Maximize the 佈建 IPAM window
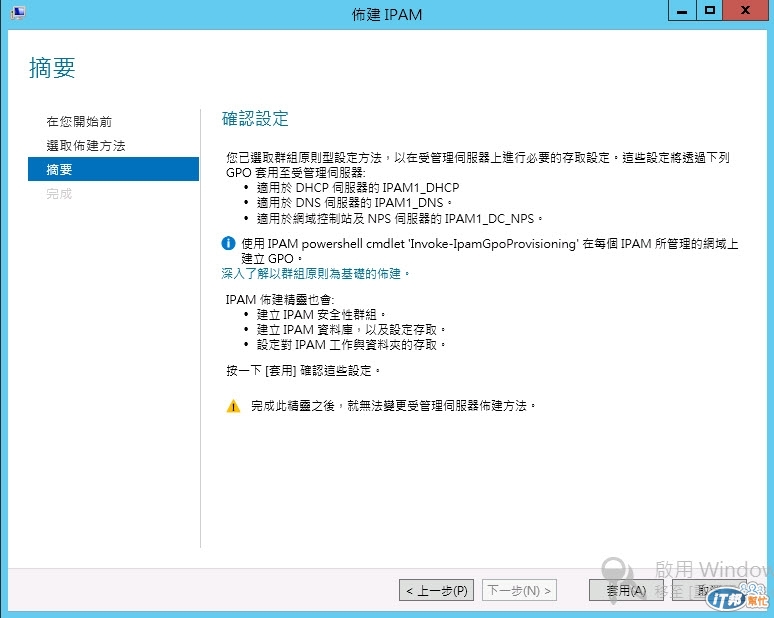This screenshot has height=618, width=774. pos(710,10)
